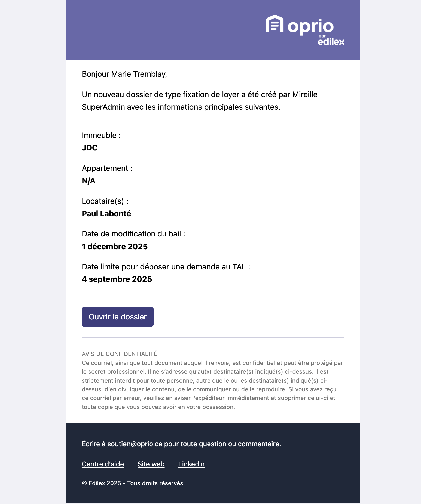Click the Locataire(s) label
The image size is (421, 504).
105,201
